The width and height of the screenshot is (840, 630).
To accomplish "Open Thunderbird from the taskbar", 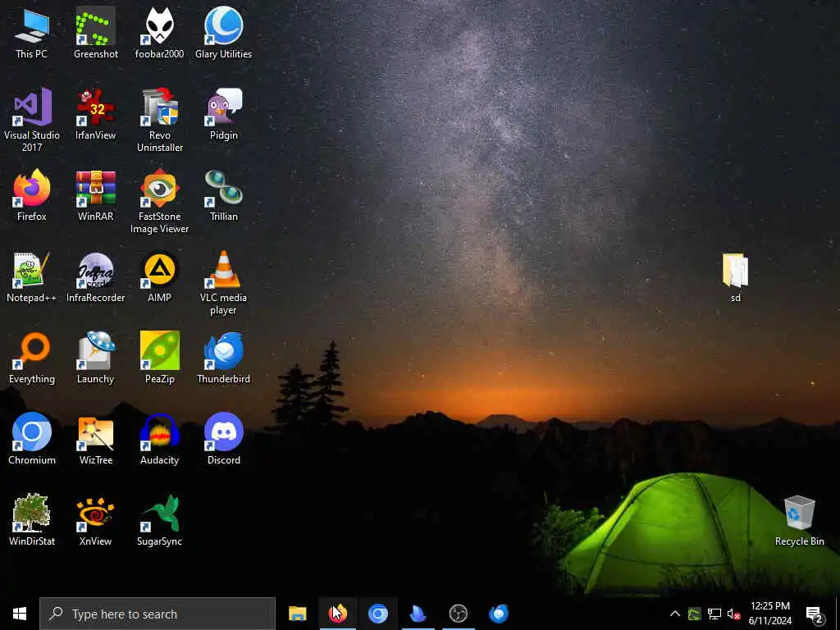I will coord(498,614).
